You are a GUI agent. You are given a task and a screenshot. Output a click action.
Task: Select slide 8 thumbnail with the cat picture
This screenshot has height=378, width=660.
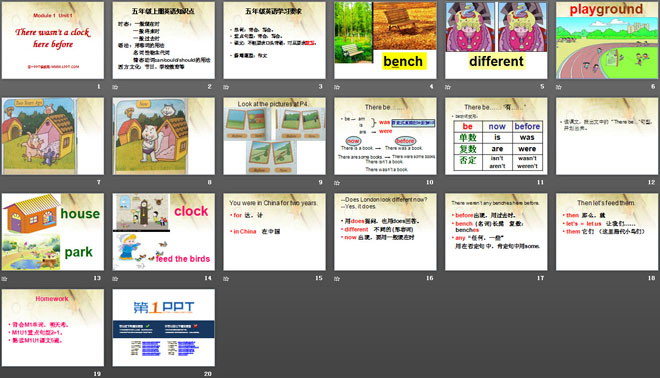(x=163, y=136)
